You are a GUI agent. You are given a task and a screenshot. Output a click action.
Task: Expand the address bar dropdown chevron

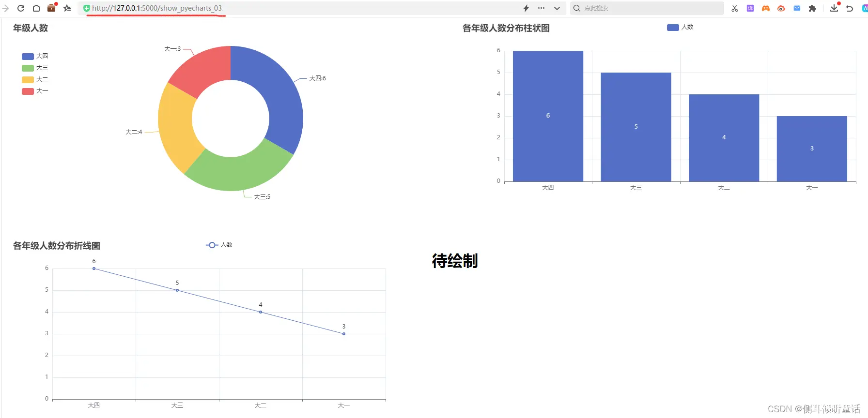tap(557, 8)
